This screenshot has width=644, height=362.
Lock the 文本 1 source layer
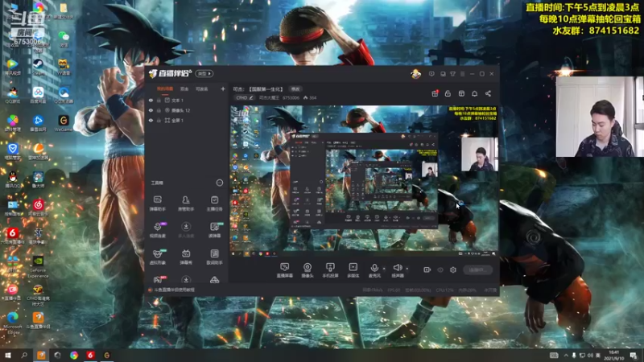(159, 100)
